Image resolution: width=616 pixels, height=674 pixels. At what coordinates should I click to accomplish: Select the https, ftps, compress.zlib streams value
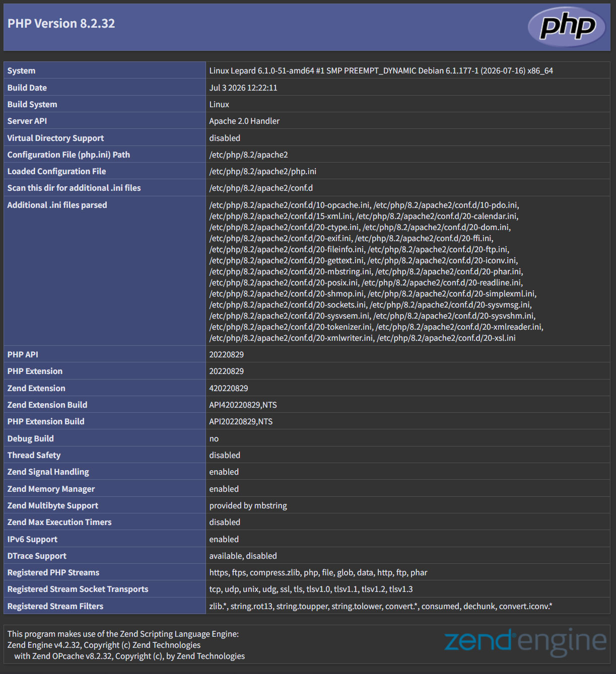318,572
